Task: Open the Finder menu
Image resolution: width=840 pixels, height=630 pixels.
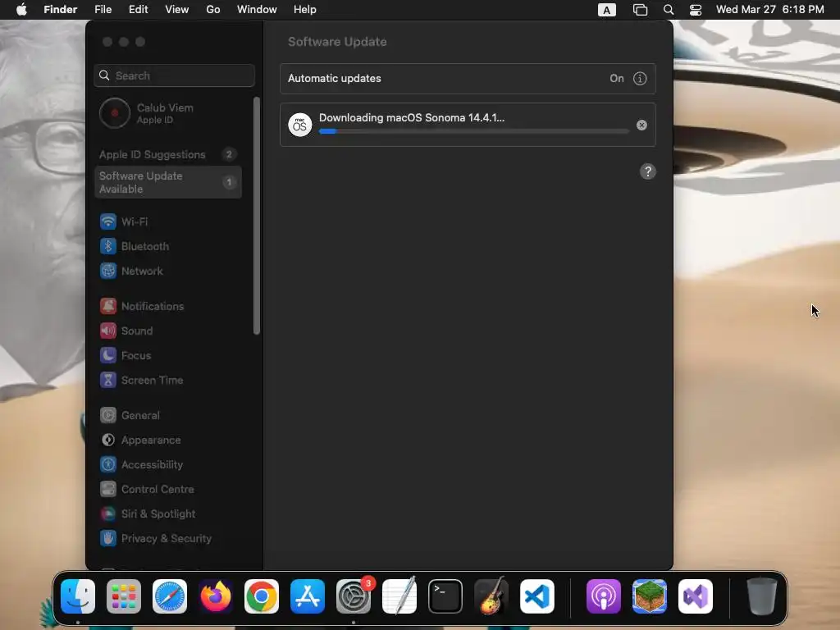Action: click(x=60, y=10)
